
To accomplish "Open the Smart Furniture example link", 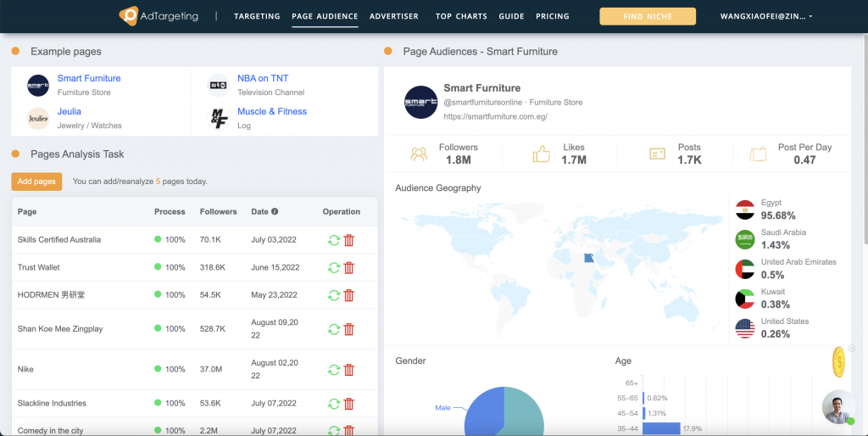I will pos(89,78).
